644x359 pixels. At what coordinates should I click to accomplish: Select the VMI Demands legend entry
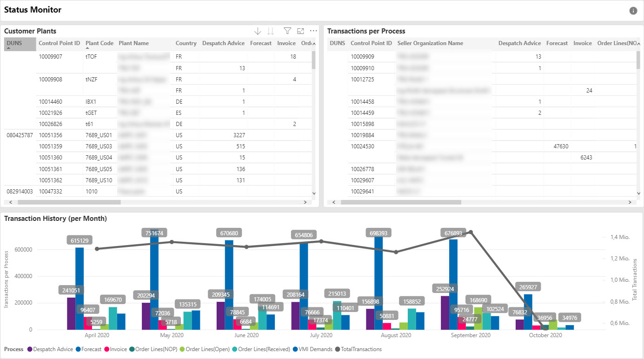tap(312, 349)
